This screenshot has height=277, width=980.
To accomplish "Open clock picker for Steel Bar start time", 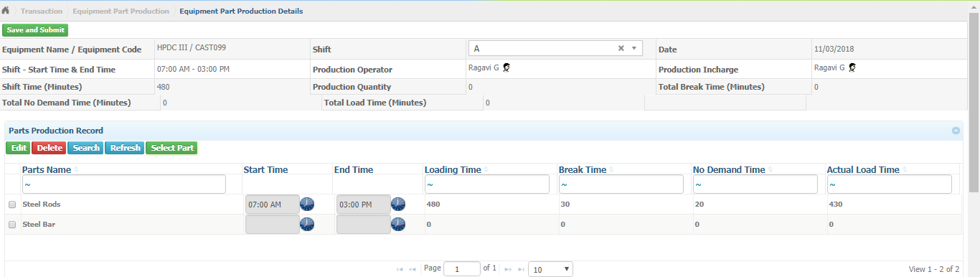I will point(307,225).
